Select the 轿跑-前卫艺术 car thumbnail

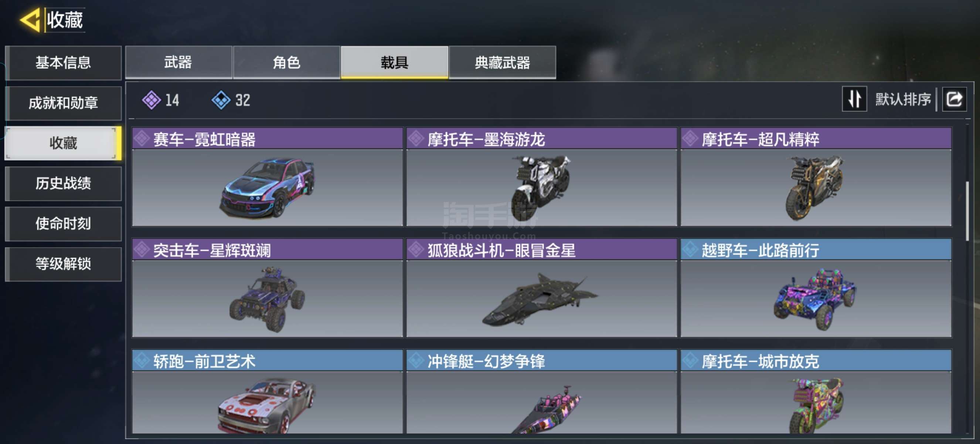point(268,402)
